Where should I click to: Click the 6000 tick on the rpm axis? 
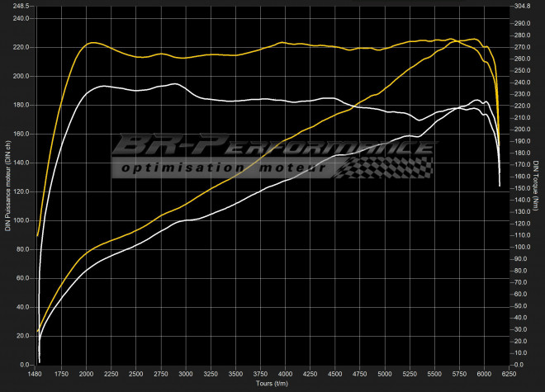point(484,374)
